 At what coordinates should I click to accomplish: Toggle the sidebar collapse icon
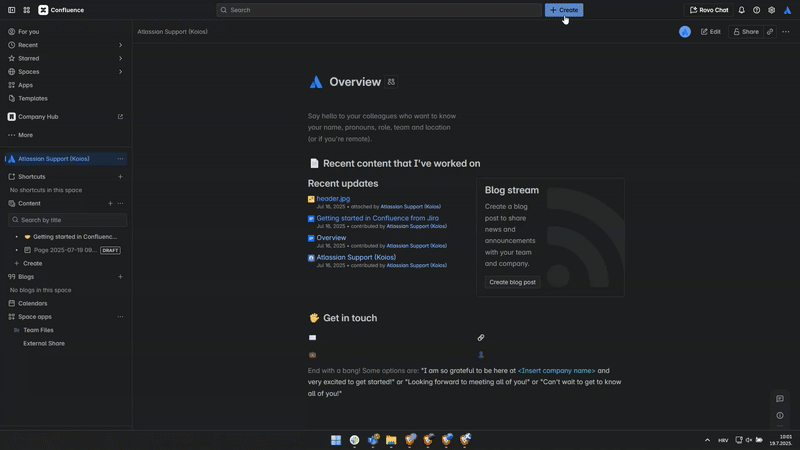tap(11, 10)
